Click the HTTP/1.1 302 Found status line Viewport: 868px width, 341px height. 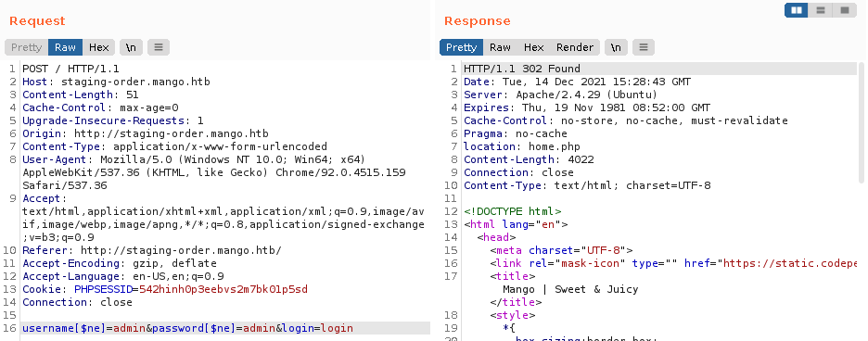pyautogui.click(x=522, y=69)
